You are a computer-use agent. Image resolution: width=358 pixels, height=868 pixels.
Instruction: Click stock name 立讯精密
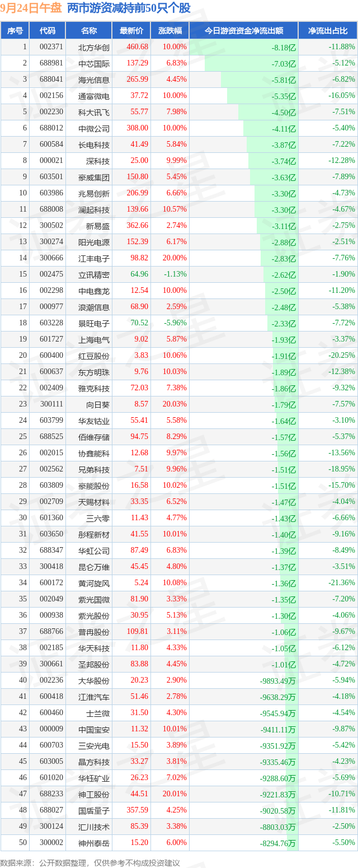click(x=95, y=274)
